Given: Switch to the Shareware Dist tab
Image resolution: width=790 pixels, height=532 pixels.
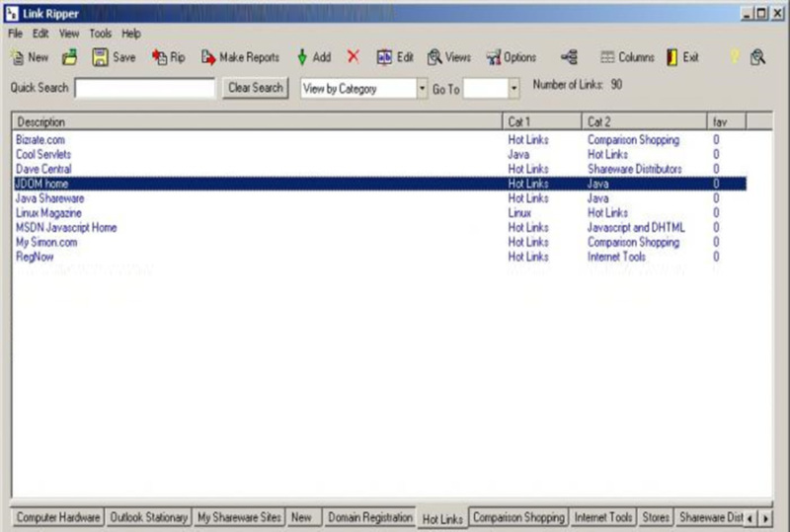Looking at the screenshot, I should coord(710,517).
